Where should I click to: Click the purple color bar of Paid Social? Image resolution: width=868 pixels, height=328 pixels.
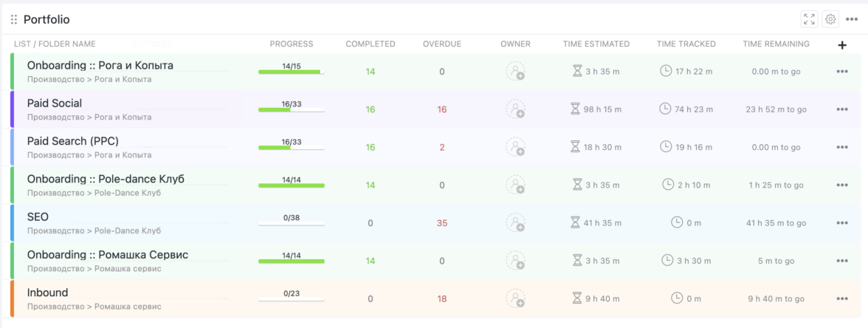(12, 109)
